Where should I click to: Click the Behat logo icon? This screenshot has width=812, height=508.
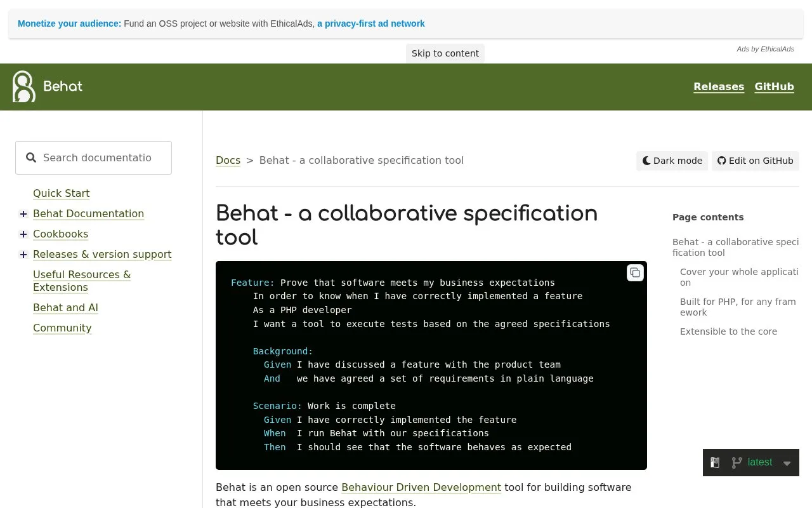(x=24, y=86)
